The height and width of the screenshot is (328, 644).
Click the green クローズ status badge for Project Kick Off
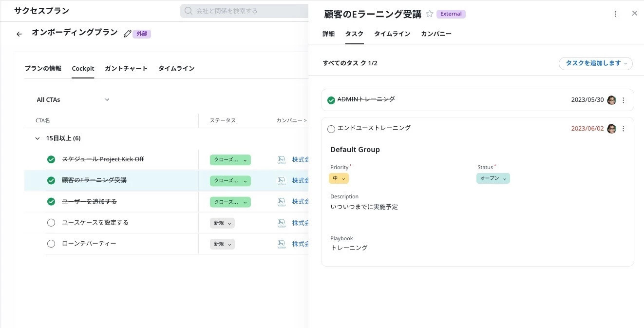pos(230,160)
